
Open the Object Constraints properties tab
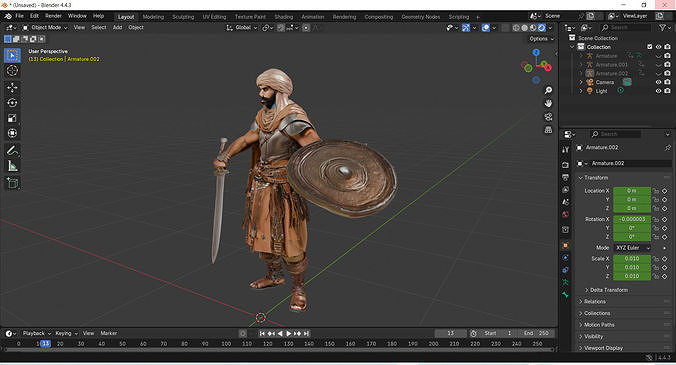(566, 270)
